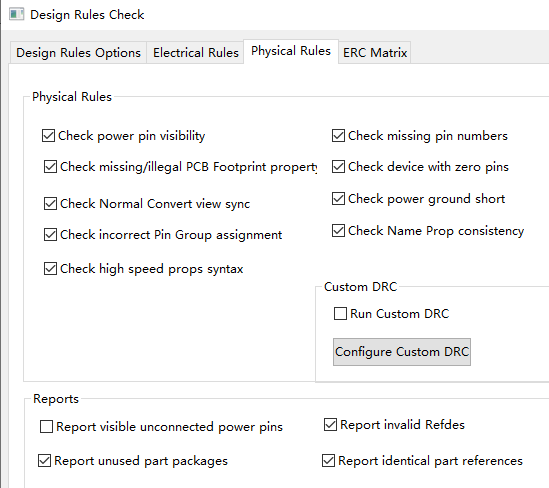The width and height of the screenshot is (549, 488).
Task: Click the Configure Custom DRC button
Action: coord(402,352)
